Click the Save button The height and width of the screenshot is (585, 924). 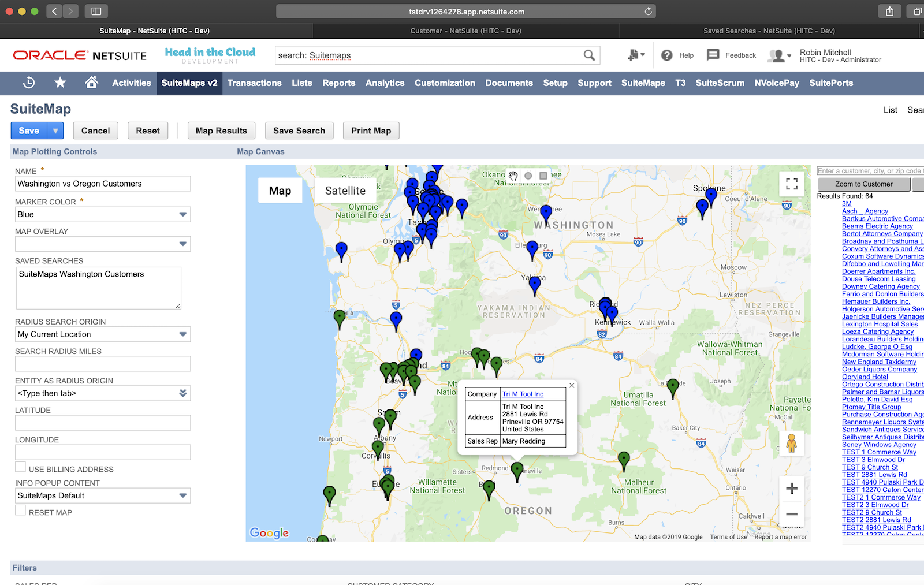click(29, 131)
